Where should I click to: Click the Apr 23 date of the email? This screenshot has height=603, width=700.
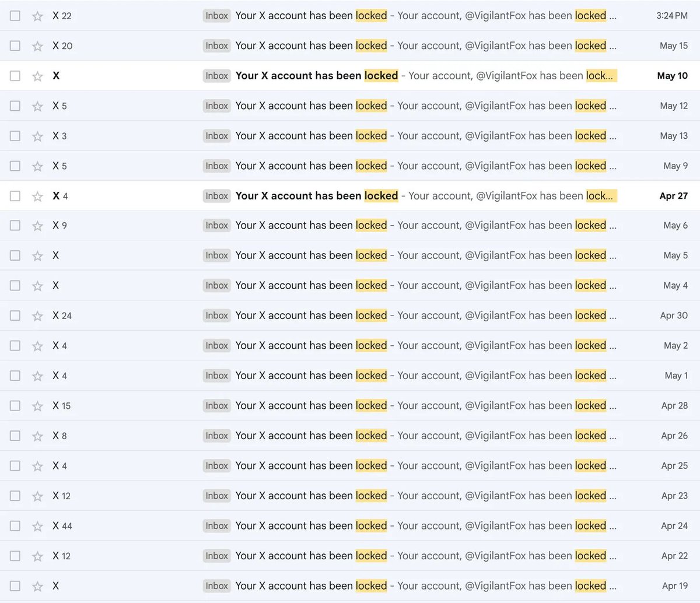(x=674, y=496)
